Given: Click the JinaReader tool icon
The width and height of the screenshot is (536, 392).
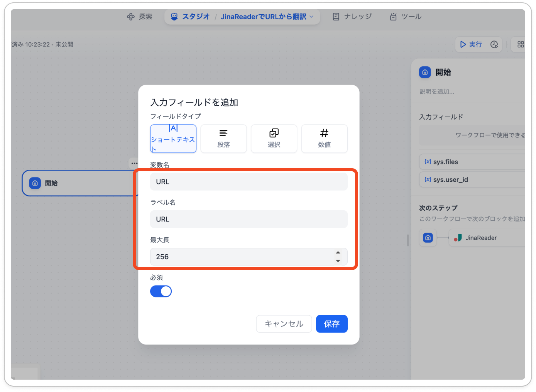Looking at the screenshot, I should point(458,238).
